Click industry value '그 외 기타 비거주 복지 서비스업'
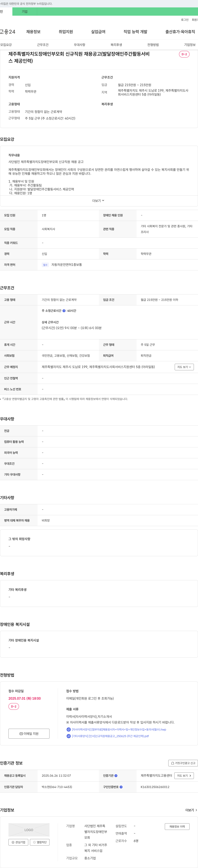 96,848
